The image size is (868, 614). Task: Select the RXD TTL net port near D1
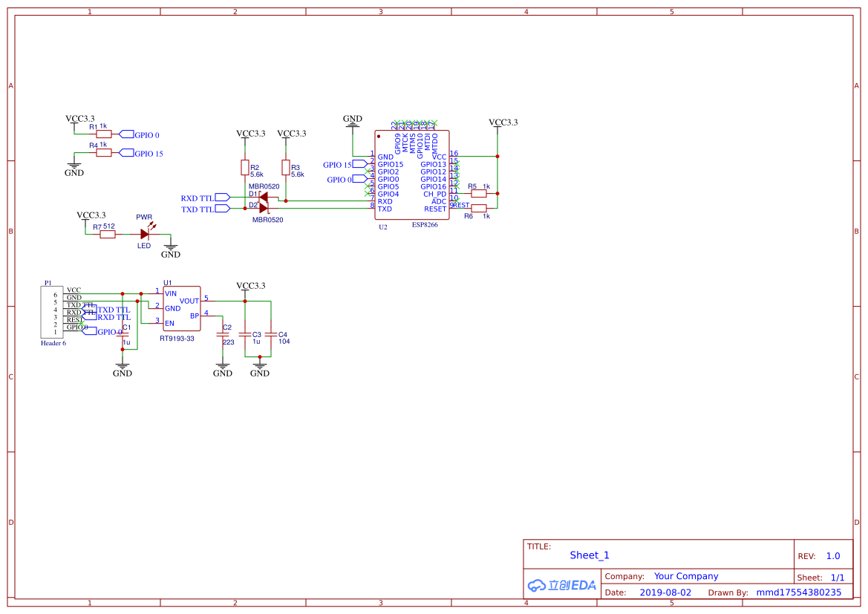click(223, 197)
